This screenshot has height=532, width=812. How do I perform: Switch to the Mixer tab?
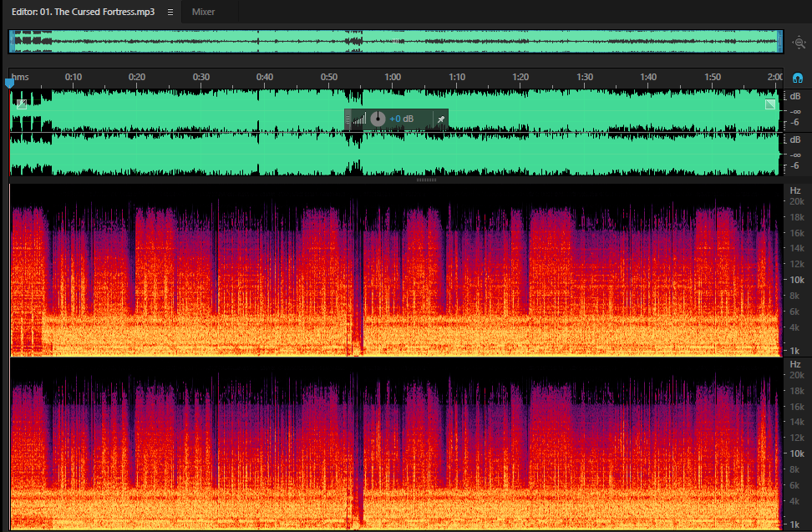203,12
